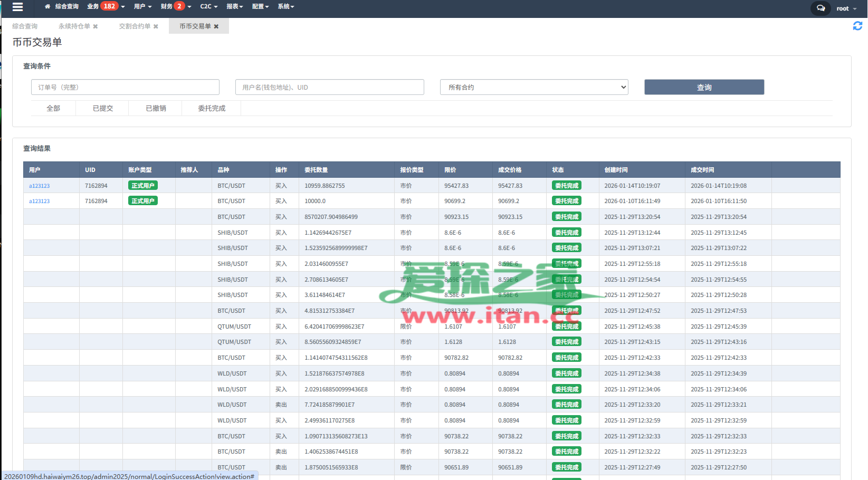The image size is (868, 480).
Task: Click the 用户名 UID input field
Action: tap(329, 87)
